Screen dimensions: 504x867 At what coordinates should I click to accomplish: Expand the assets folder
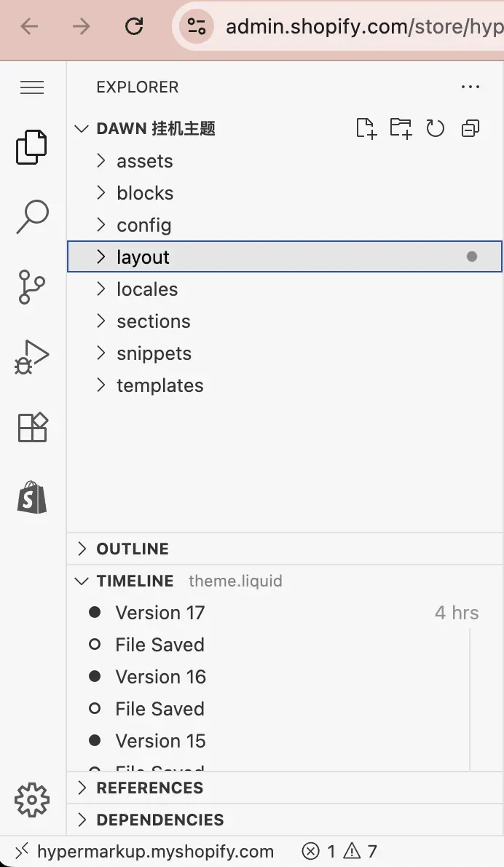coord(285,161)
